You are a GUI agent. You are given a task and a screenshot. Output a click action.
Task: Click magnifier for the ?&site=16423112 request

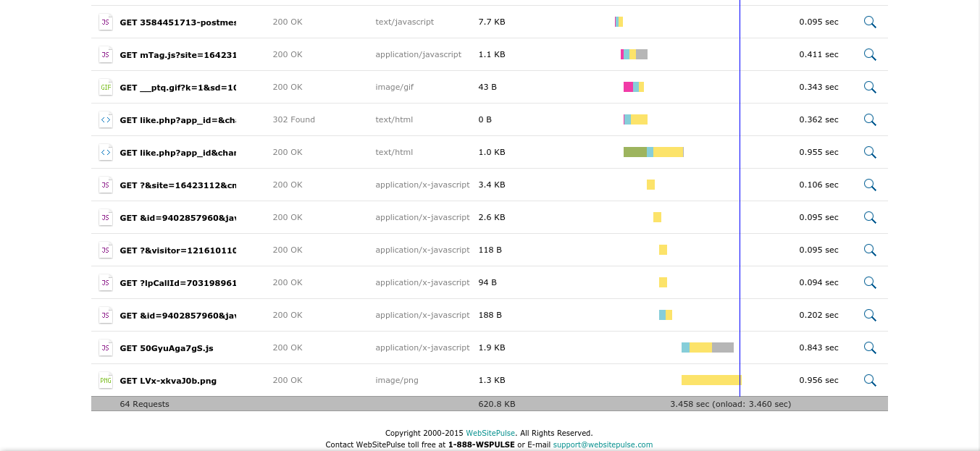(x=870, y=185)
